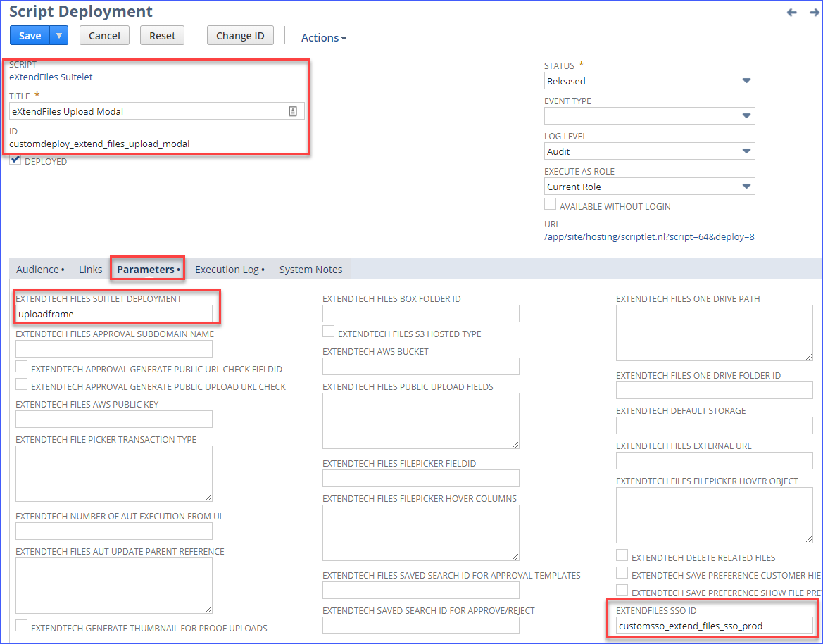
Task: Click the small icon beside the Title field
Action: [293, 111]
